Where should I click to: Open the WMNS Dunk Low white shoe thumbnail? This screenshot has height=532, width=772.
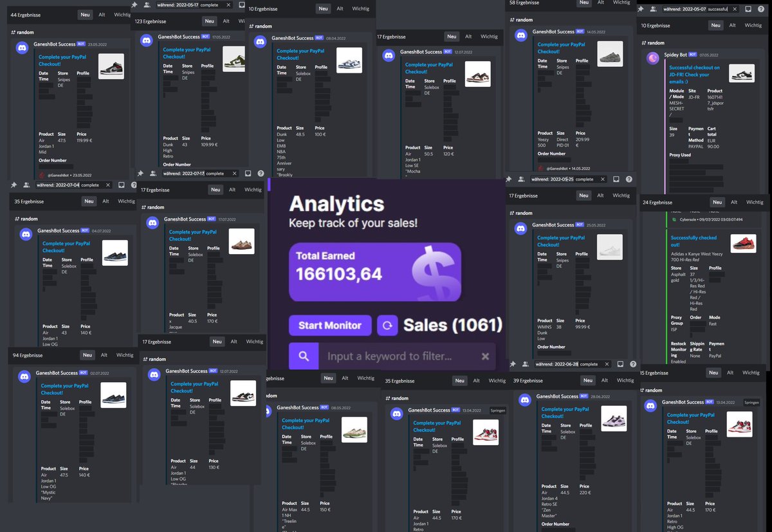point(611,248)
